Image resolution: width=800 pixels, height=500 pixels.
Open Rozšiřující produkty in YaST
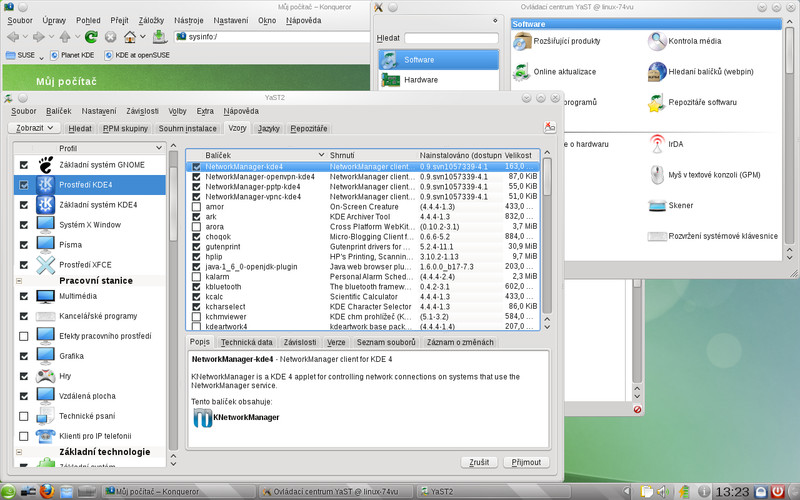coord(557,41)
